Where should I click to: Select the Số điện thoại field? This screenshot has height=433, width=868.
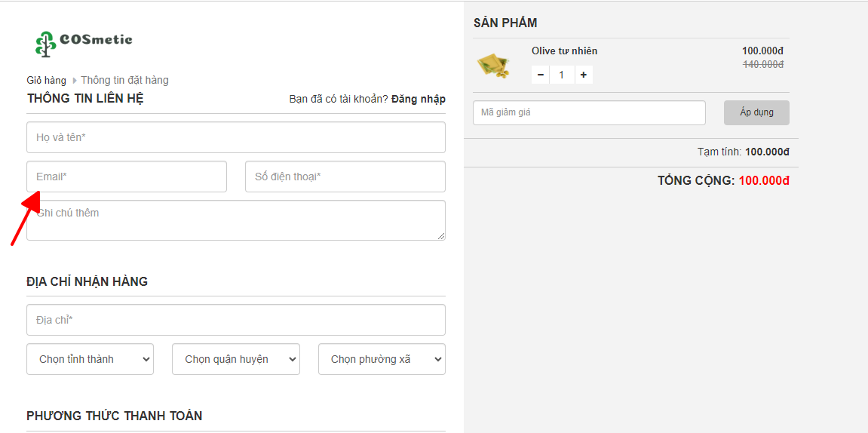pyautogui.click(x=345, y=177)
